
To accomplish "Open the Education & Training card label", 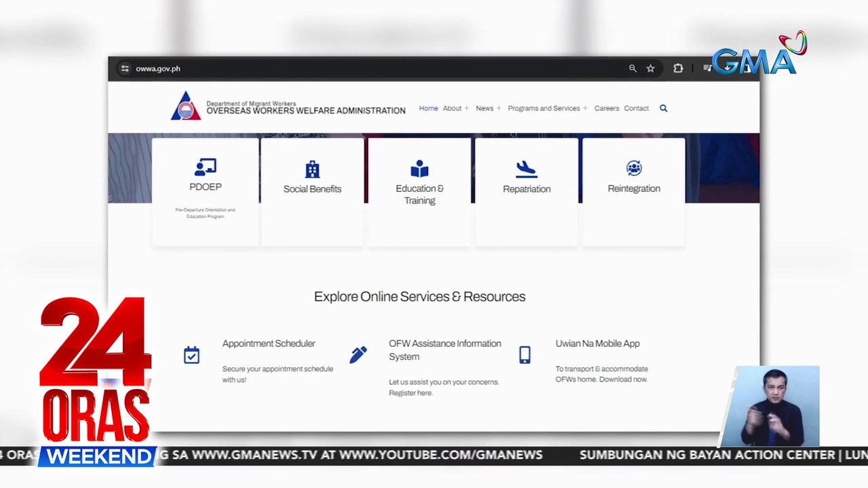I will point(420,195).
